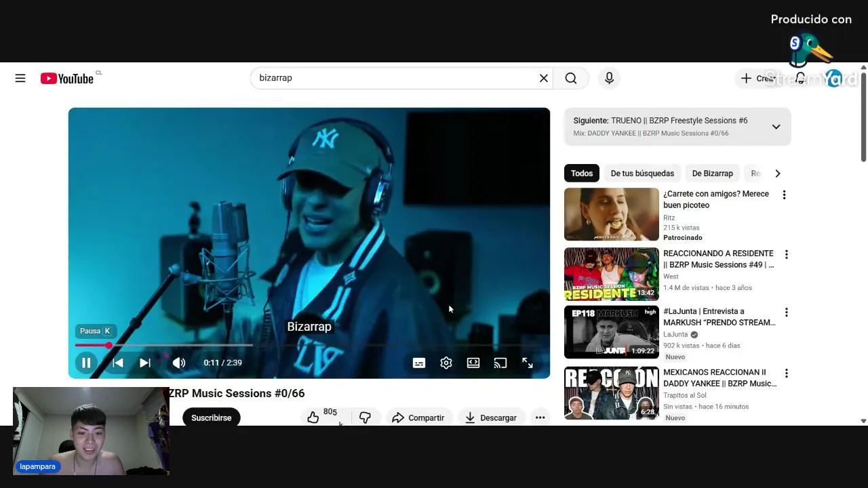Mute the video using speaker icon
The height and width of the screenshot is (488, 868).
coord(179,363)
